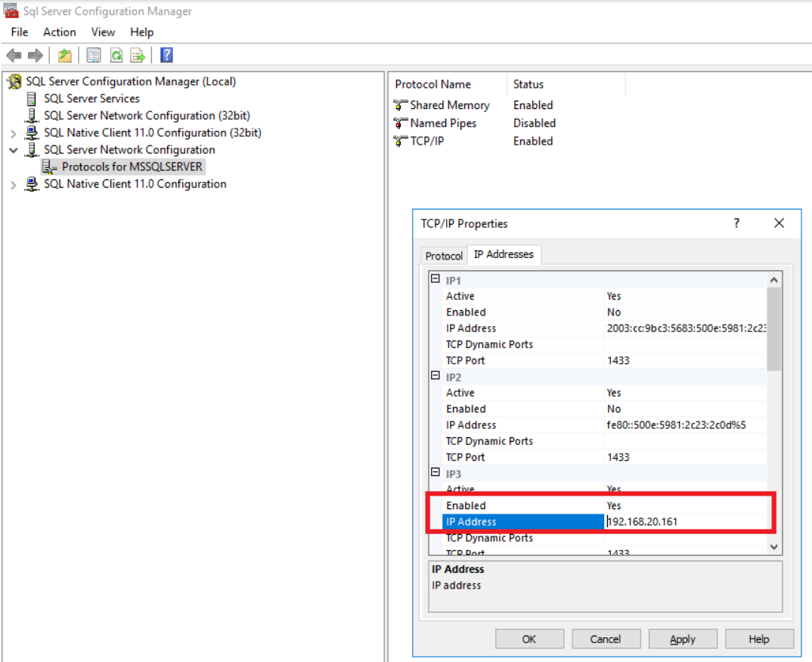Open Properties via the toolbar icon
Screen dimensions: 812x662
pyautogui.click(x=94, y=55)
